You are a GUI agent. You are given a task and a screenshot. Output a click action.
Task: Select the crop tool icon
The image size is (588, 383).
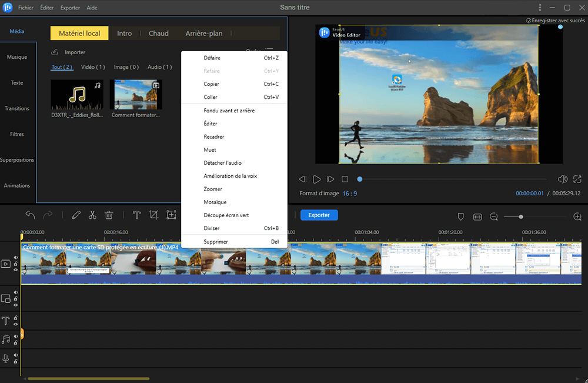153,215
